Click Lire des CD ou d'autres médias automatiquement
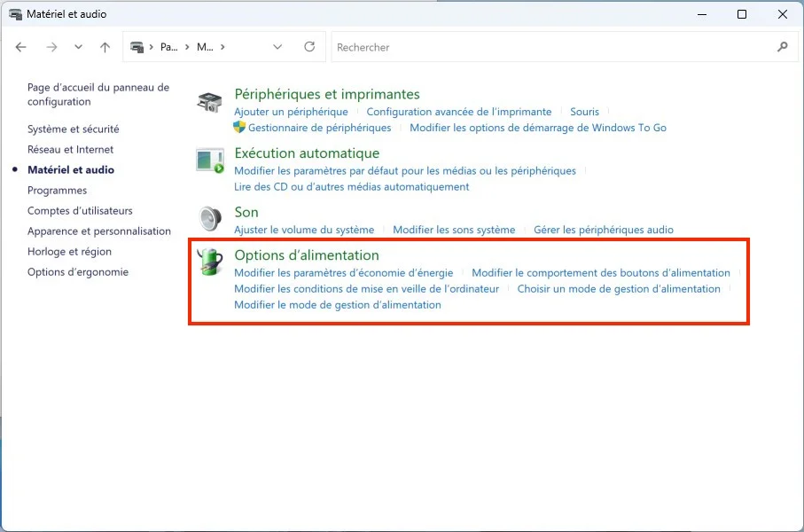This screenshot has height=532, width=804. click(352, 187)
